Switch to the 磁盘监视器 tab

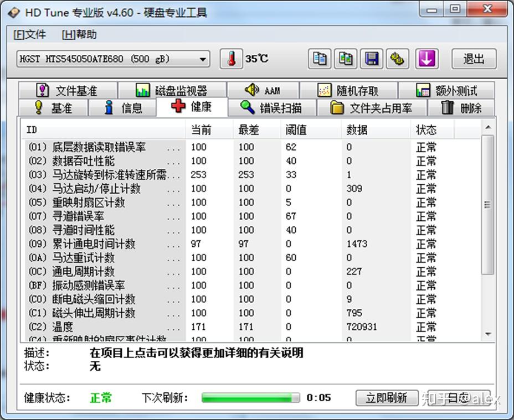pos(172,90)
